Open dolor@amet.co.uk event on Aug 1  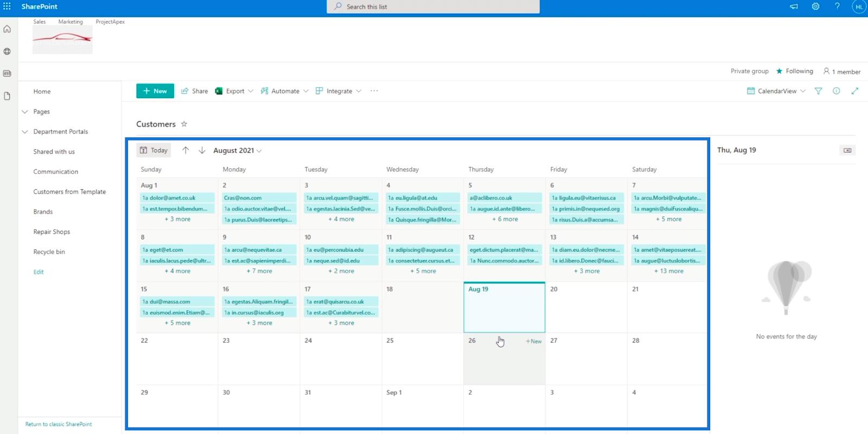click(177, 198)
